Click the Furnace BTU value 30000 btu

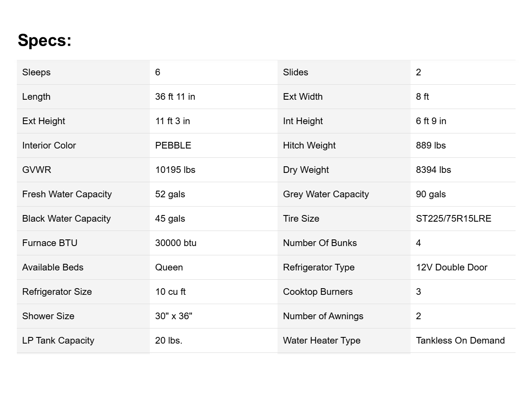point(176,243)
